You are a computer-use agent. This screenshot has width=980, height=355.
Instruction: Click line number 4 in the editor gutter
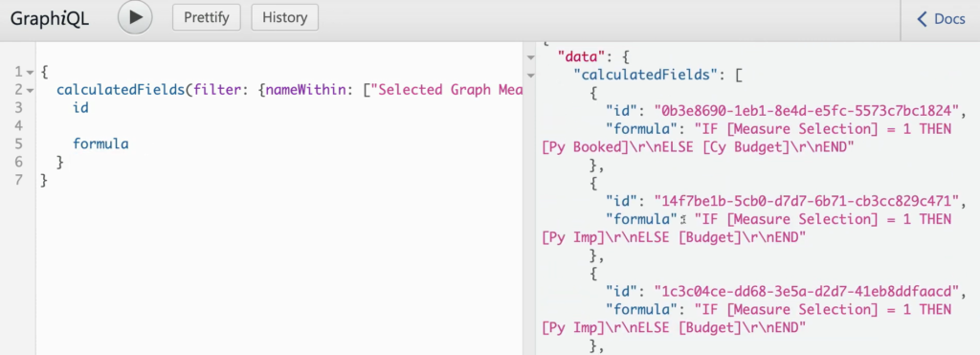pyautogui.click(x=19, y=126)
